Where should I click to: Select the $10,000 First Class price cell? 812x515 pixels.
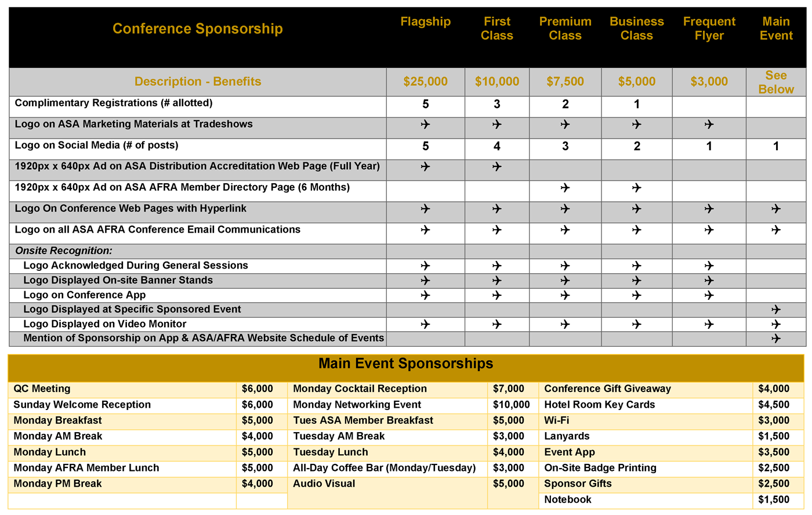click(x=496, y=82)
